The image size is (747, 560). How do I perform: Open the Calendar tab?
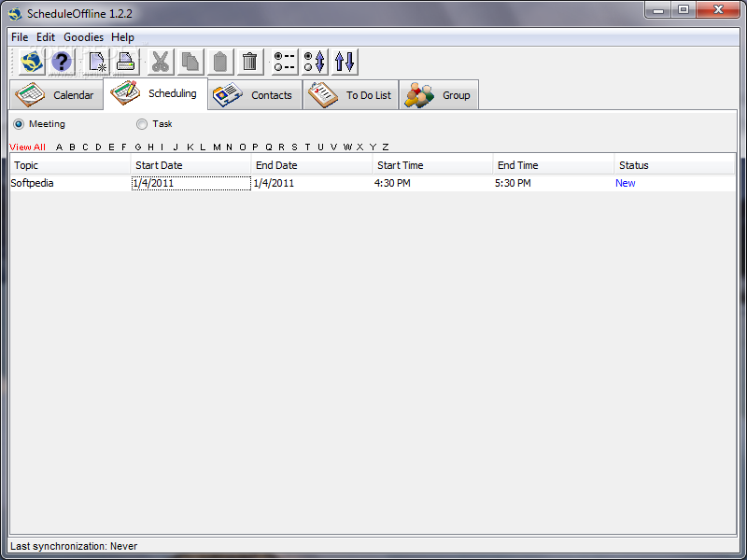tap(56, 95)
